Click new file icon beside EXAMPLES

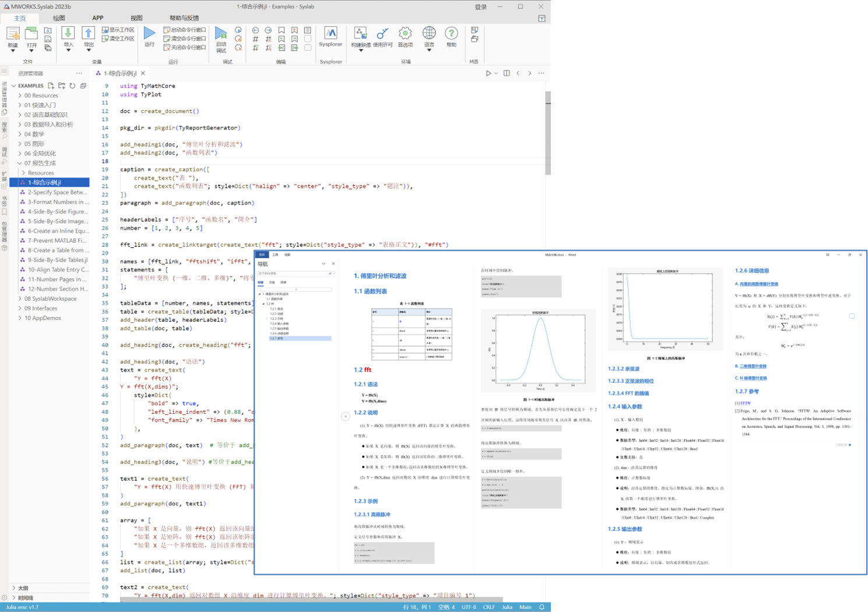click(x=51, y=86)
